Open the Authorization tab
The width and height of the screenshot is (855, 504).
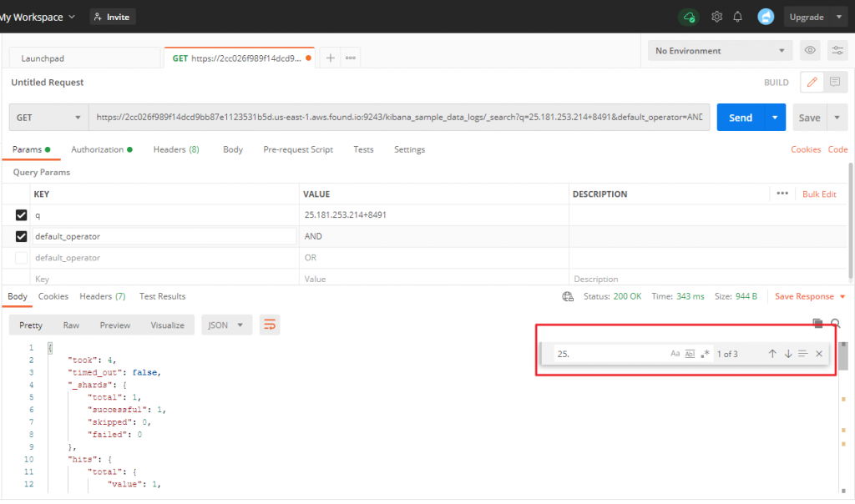(x=101, y=149)
